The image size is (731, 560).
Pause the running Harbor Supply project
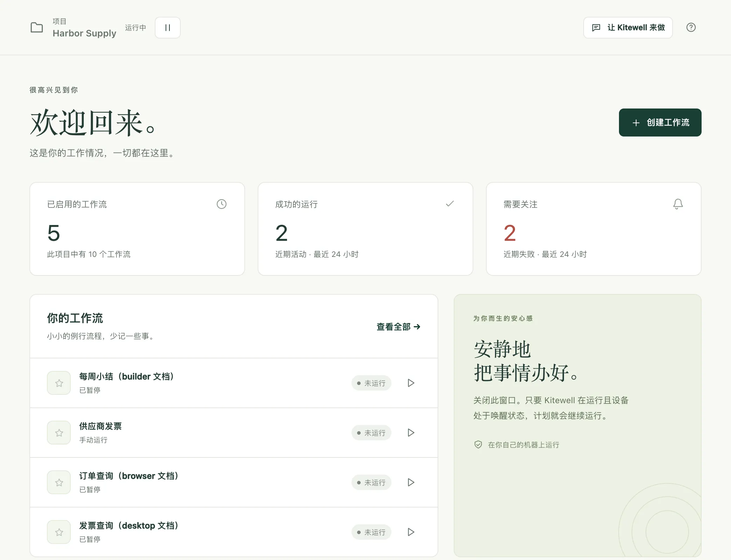(168, 28)
